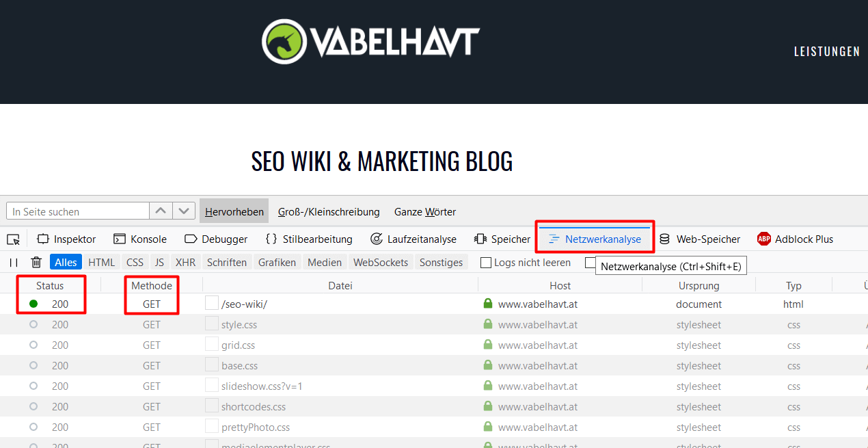Toggle the Hervorheben highlight option
This screenshot has width=868, height=448.
pyautogui.click(x=234, y=211)
